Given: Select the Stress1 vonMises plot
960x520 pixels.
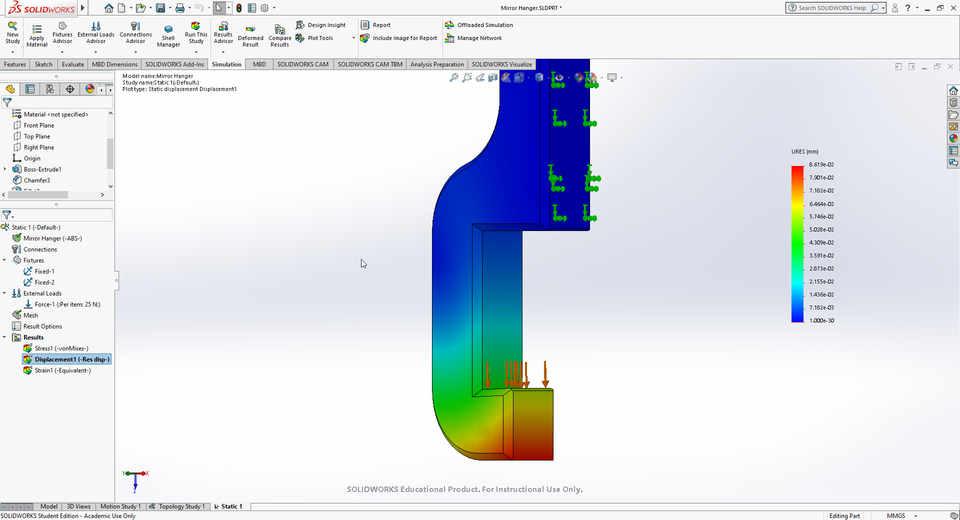Looking at the screenshot, I should 56,349.
